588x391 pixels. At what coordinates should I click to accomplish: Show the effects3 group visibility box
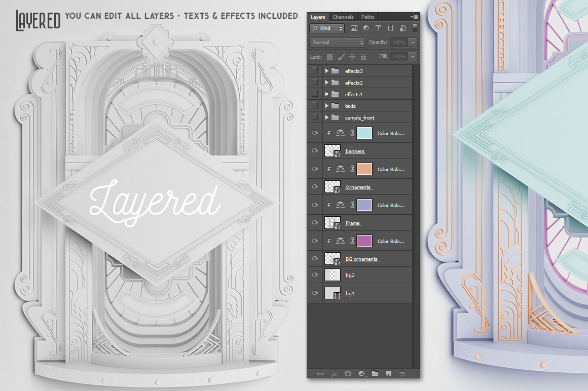(x=315, y=70)
